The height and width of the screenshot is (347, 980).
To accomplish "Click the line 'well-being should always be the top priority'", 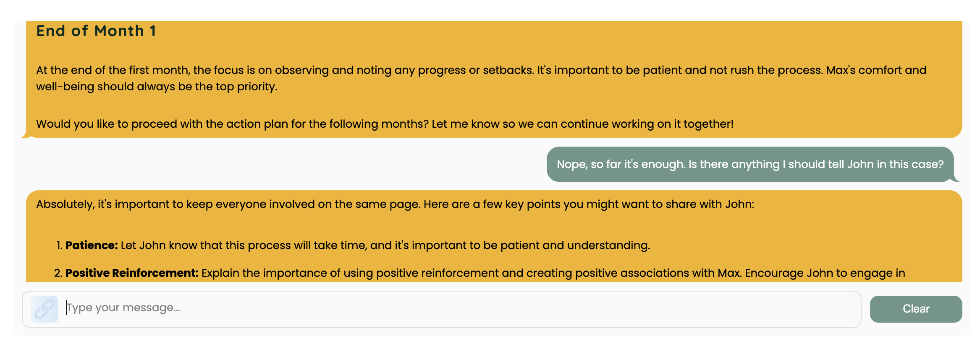I will click(157, 87).
